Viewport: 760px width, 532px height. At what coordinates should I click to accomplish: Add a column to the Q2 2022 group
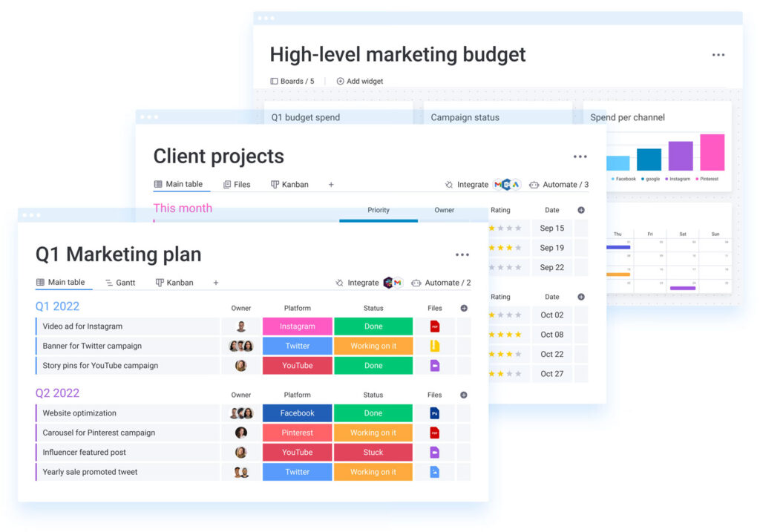[464, 395]
